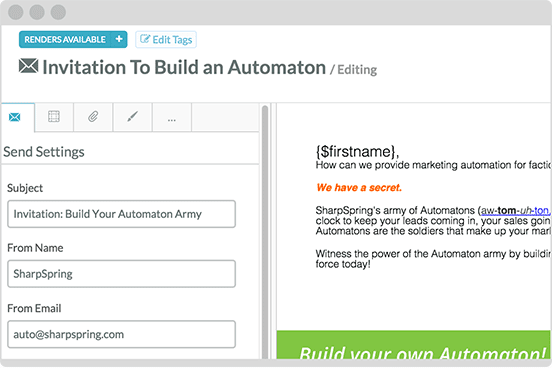Click the 'We have a secret.' text
The image size is (552, 368).
pyautogui.click(x=359, y=188)
